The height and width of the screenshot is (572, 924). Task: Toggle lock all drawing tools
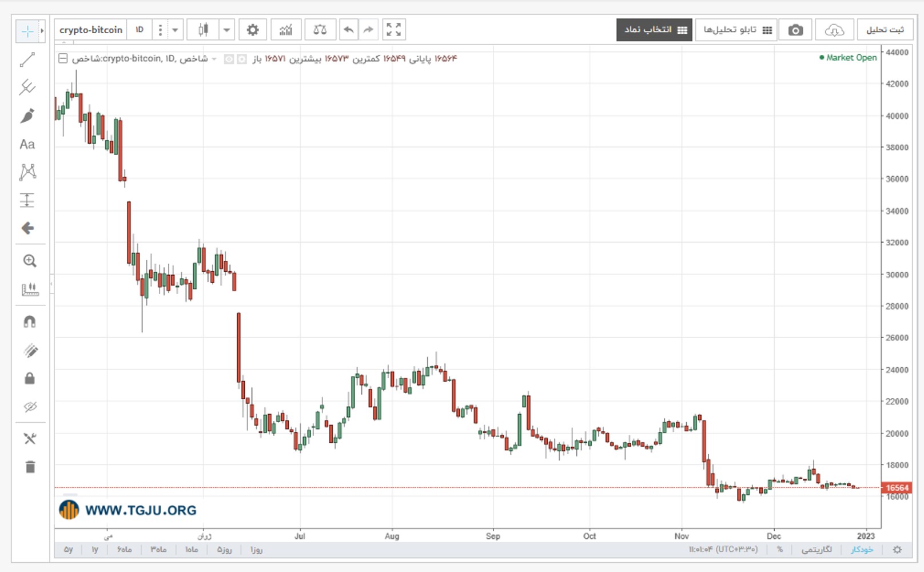30,378
